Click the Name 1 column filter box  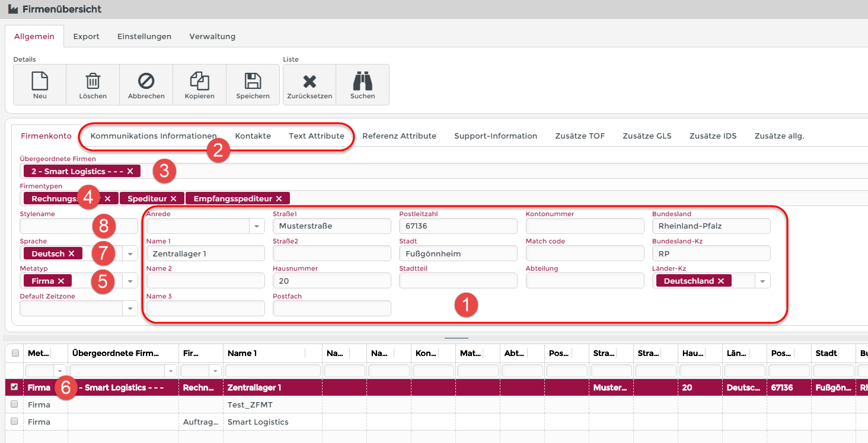(272, 371)
